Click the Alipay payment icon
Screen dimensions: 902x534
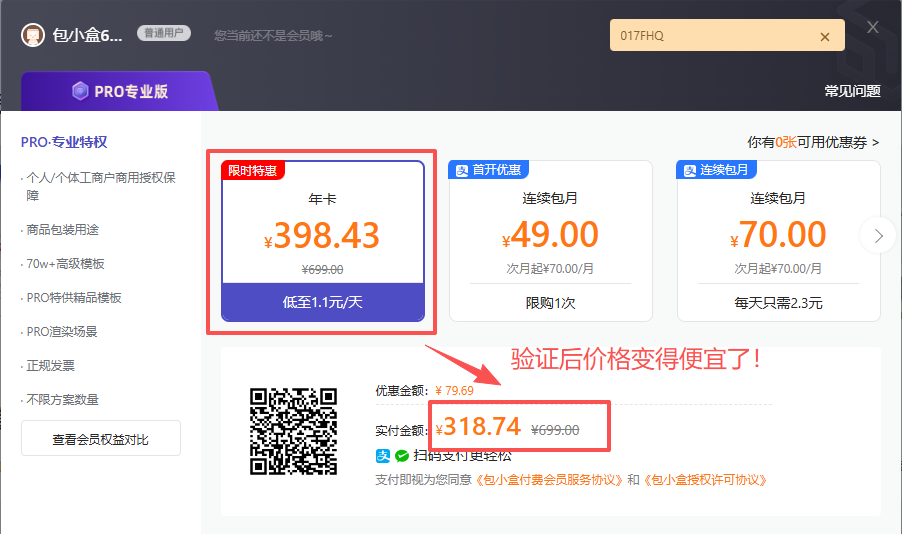383,456
